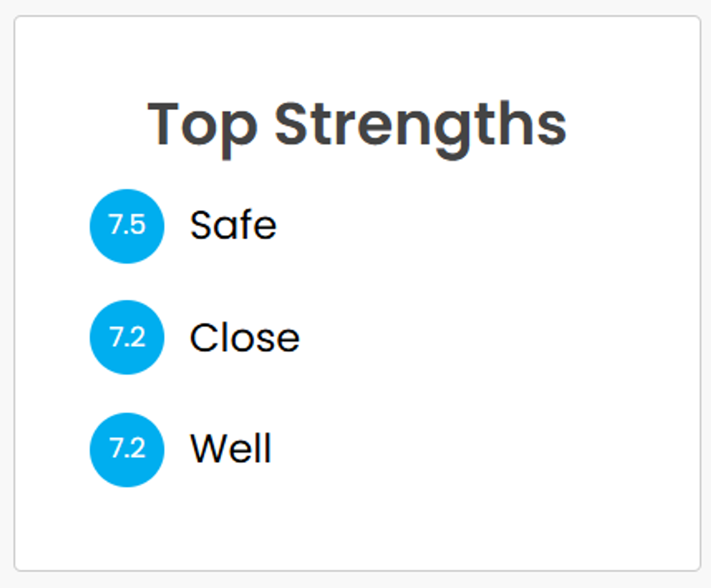711x588 pixels.
Task: Click the first strength item Safe
Action: pos(183,226)
